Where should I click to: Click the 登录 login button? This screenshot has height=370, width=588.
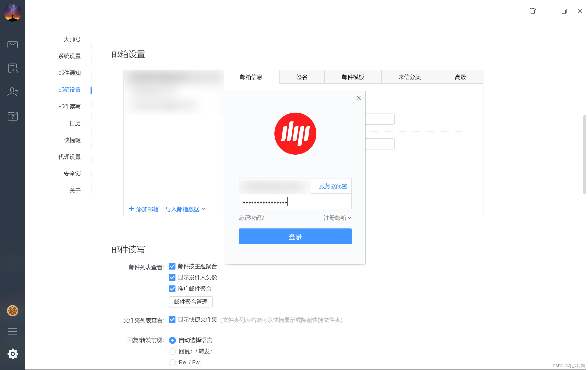pos(295,236)
